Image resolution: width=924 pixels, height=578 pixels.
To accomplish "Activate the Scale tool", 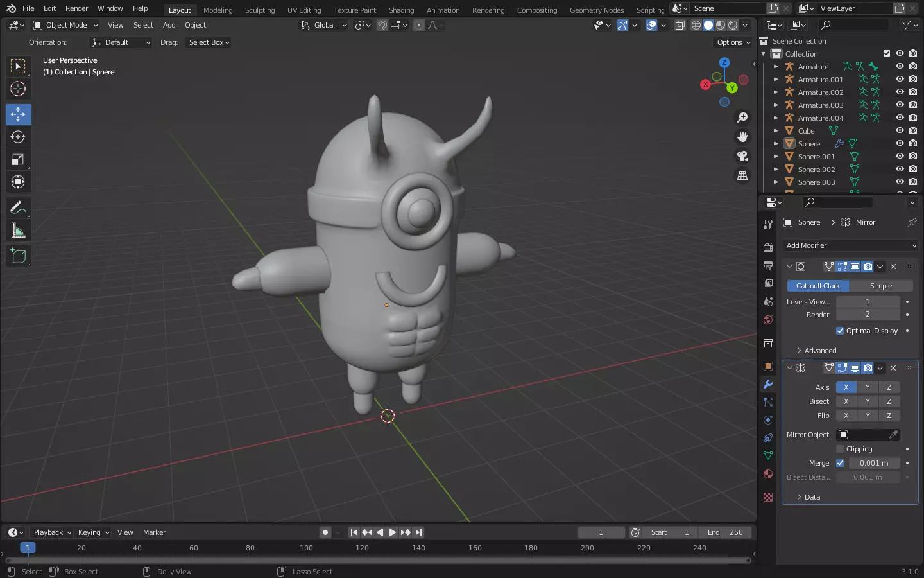I will 18,159.
